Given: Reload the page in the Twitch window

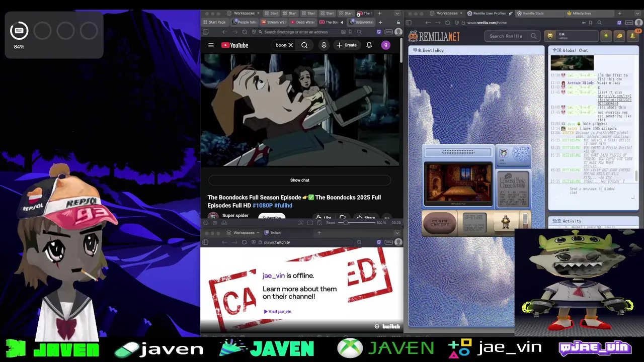Looking at the screenshot, I should 245,242.
